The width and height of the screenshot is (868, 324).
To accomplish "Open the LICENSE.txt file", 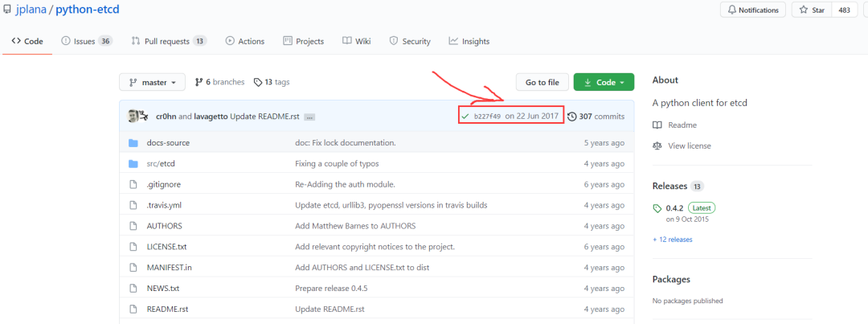I will click(166, 247).
